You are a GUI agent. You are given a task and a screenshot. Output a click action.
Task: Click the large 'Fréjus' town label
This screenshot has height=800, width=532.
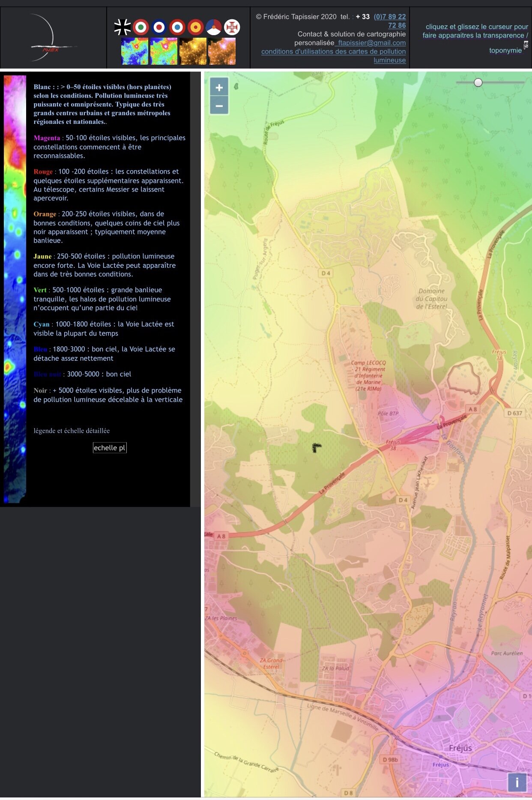(x=460, y=748)
